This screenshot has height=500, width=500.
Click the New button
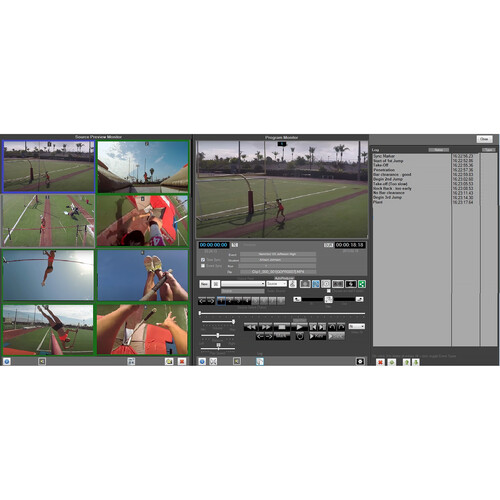(x=204, y=284)
